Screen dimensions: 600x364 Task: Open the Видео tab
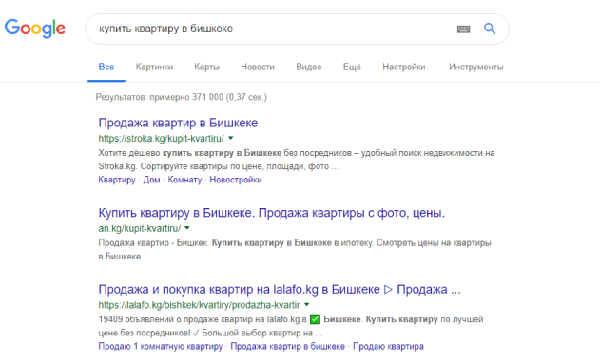pyautogui.click(x=309, y=67)
